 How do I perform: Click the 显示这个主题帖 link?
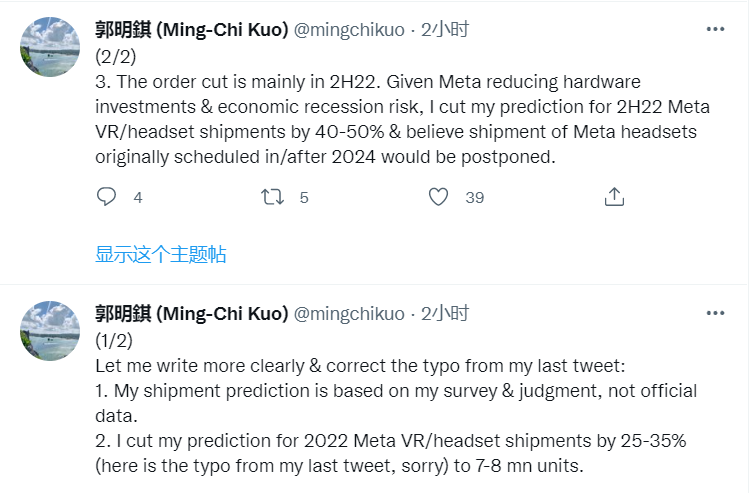click(x=161, y=255)
